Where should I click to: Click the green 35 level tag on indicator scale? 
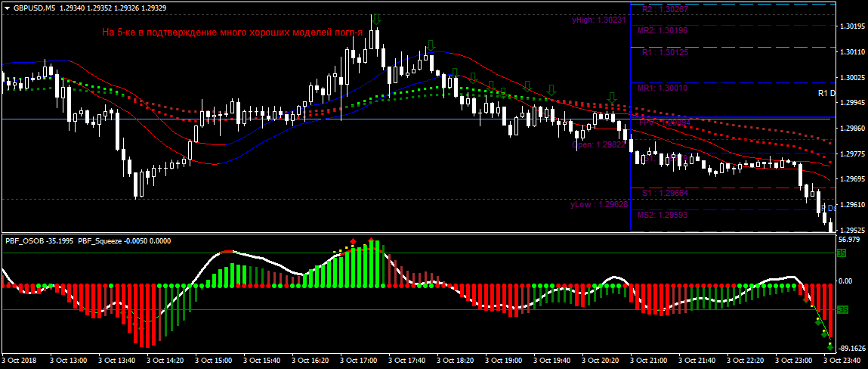click(842, 253)
